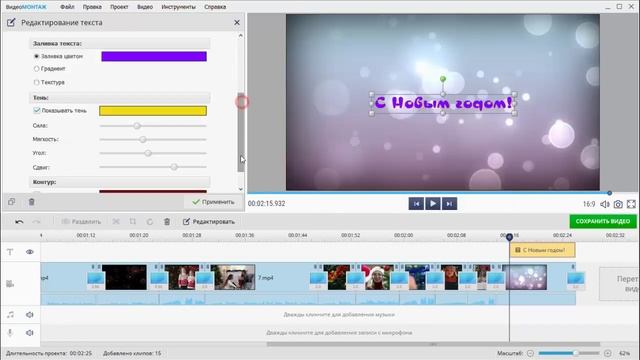
Task: Click the panel scroll up arrow
Action: click(x=240, y=36)
